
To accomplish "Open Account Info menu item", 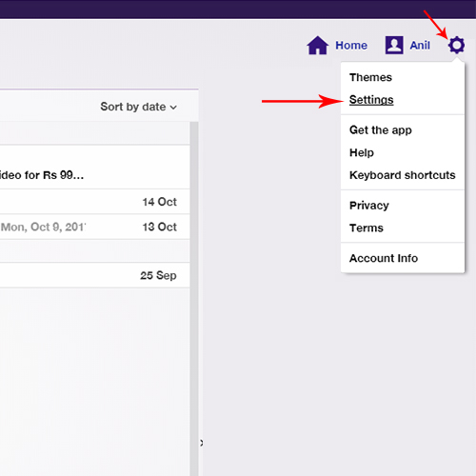I will click(x=384, y=258).
